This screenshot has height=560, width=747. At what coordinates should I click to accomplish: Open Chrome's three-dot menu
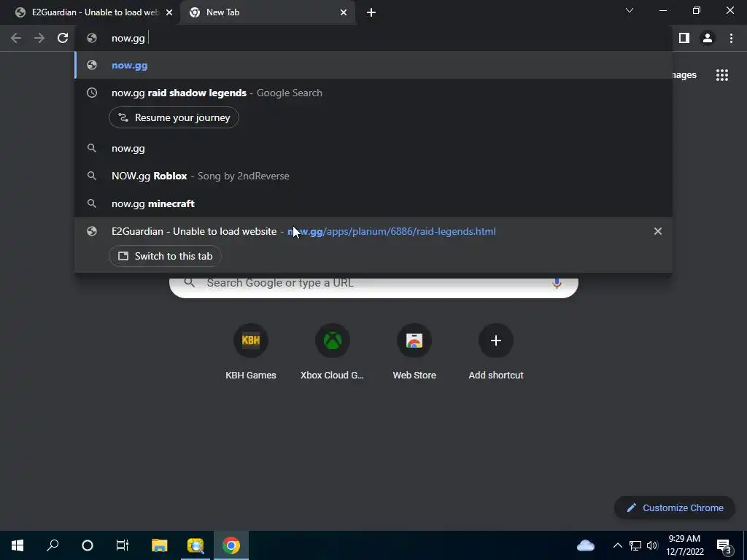click(731, 38)
